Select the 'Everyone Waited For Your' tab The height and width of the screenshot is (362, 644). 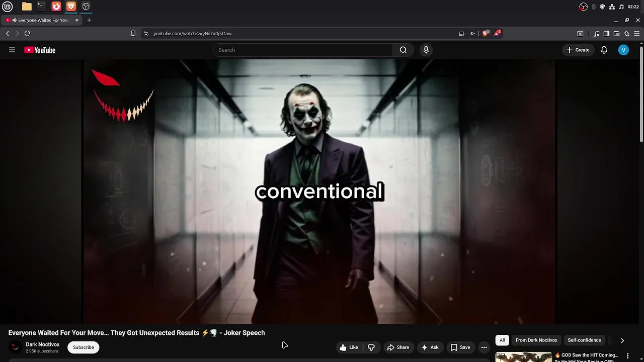pos(42,20)
